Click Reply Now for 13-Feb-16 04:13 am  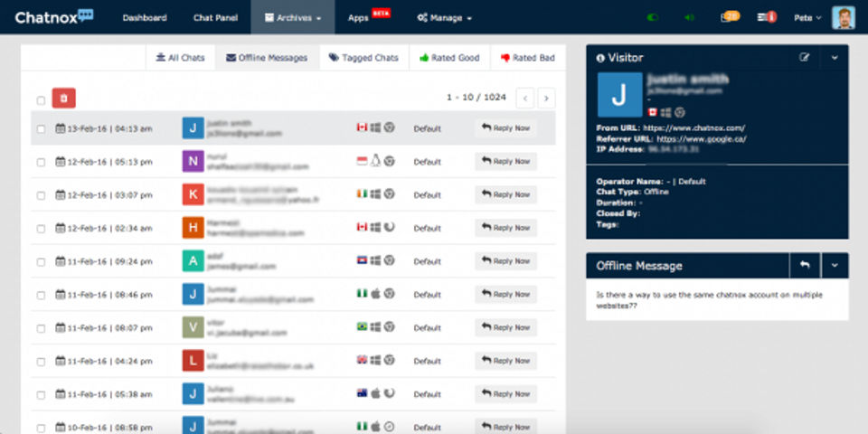tap(505, 127)
